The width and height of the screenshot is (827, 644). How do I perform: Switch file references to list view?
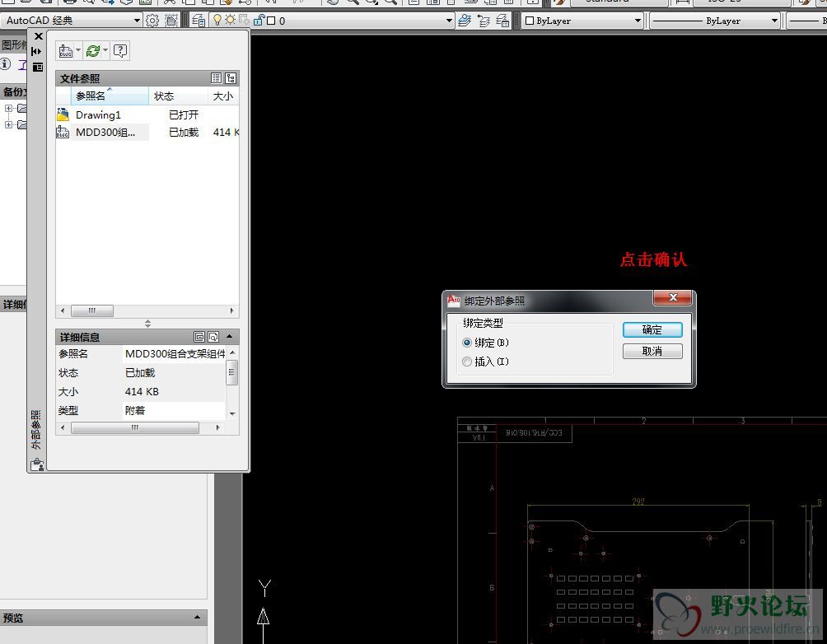217,78
